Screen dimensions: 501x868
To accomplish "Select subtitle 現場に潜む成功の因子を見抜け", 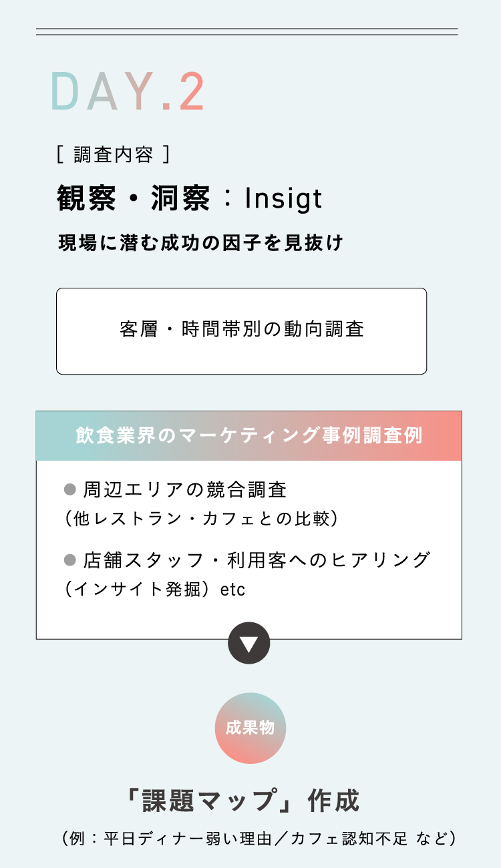I will tap(200, 243).
